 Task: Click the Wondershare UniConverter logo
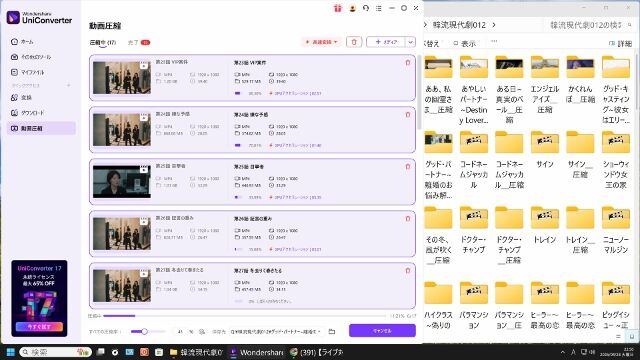(40, 18)
